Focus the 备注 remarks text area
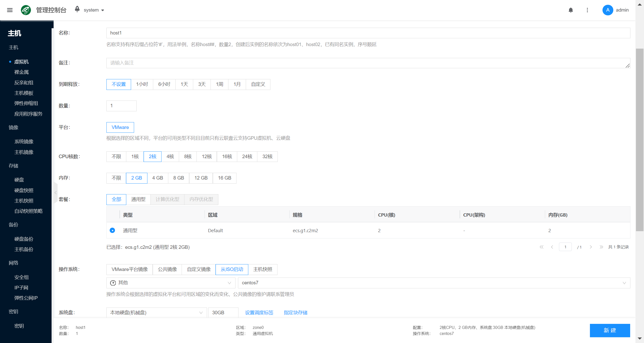The image size is (644, 343). click(x=368, y=63)
